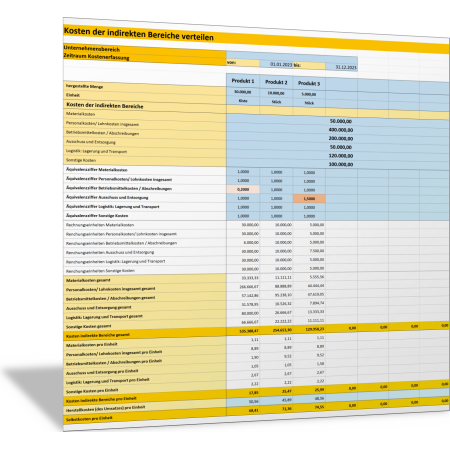Click the light-orange highlighted 0,2000 cell
The image size is (450, 450).
pos(243,189)
